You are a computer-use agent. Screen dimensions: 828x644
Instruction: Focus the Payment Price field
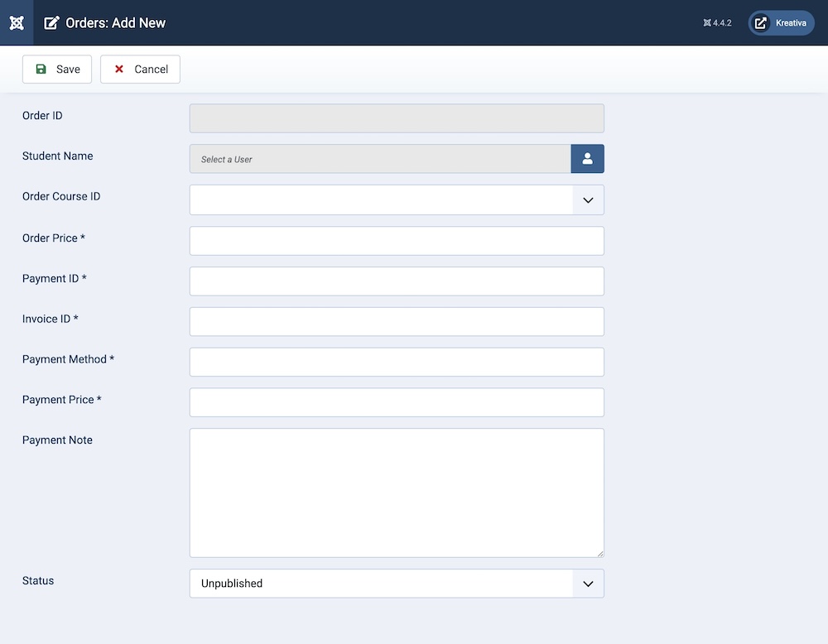[397, 402]
